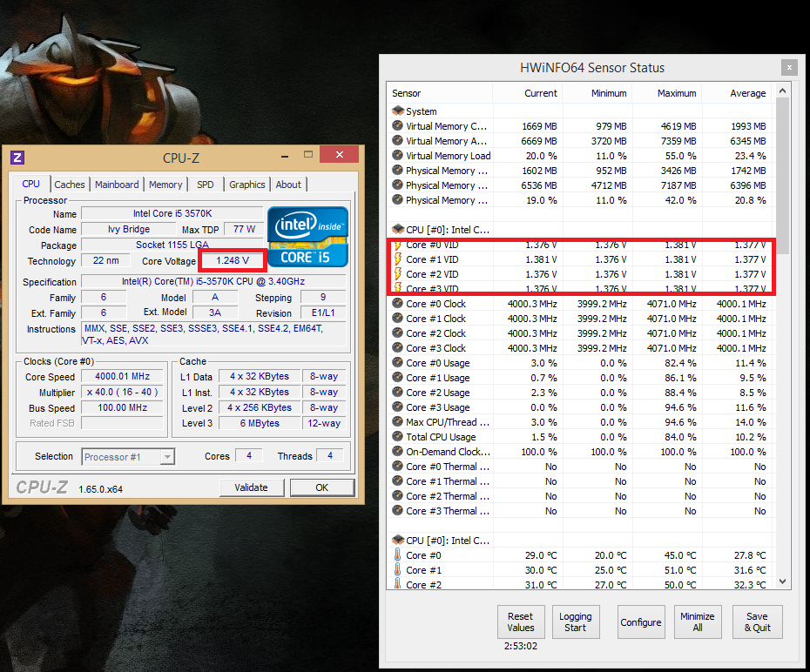Viewport: 810px width, 672px height.
Task: Click the sensor list scroll up arrow
Action: click(x=782, y=91)
